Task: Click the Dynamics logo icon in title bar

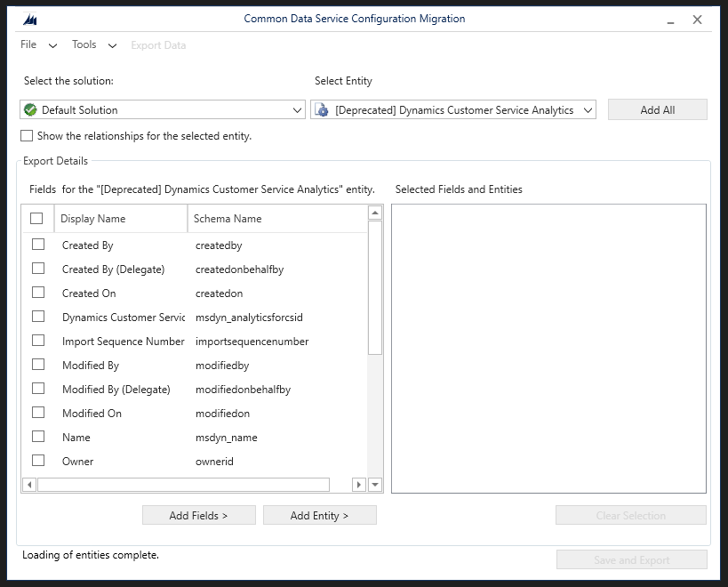Action: pyautogui.click(x=30, y=19)
